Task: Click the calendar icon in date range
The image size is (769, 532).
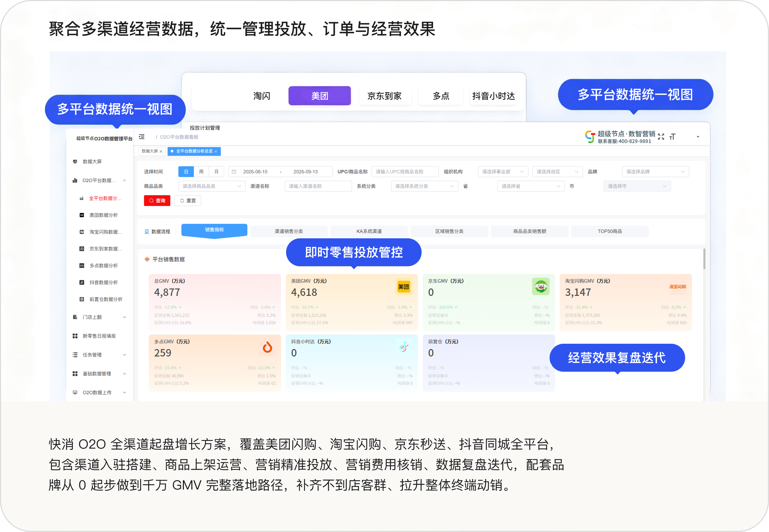Action: tap(234, 172)
